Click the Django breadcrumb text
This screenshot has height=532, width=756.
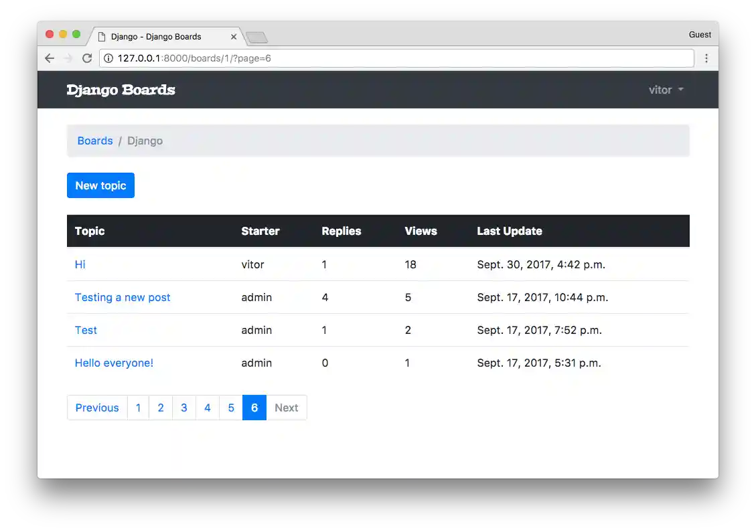[145, 141]
